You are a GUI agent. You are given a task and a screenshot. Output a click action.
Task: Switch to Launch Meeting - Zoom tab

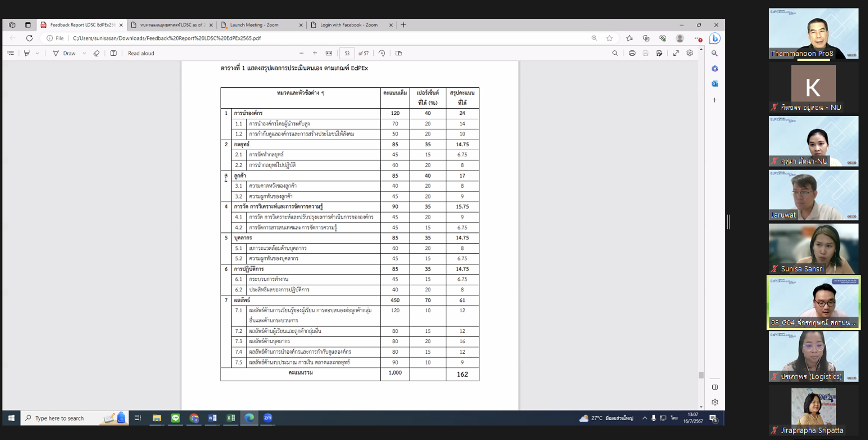[261, 25]
